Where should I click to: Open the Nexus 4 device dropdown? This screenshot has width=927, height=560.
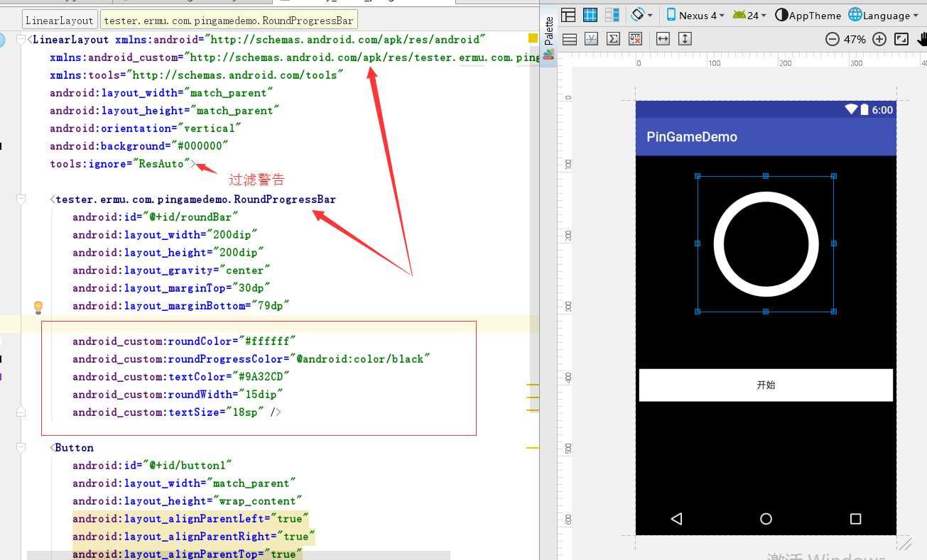[695, 15]
